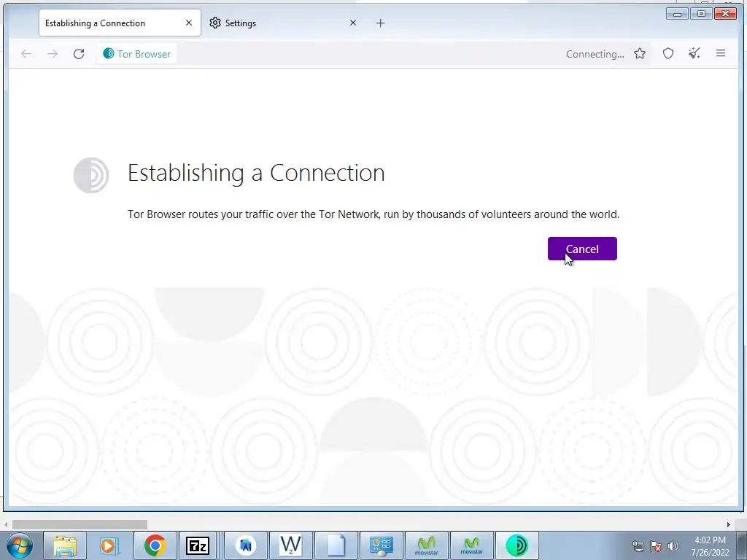The width and height of the screenshot is (747, 560).
Task: Bookmark this page with star icon
Action: coord(640,54)
